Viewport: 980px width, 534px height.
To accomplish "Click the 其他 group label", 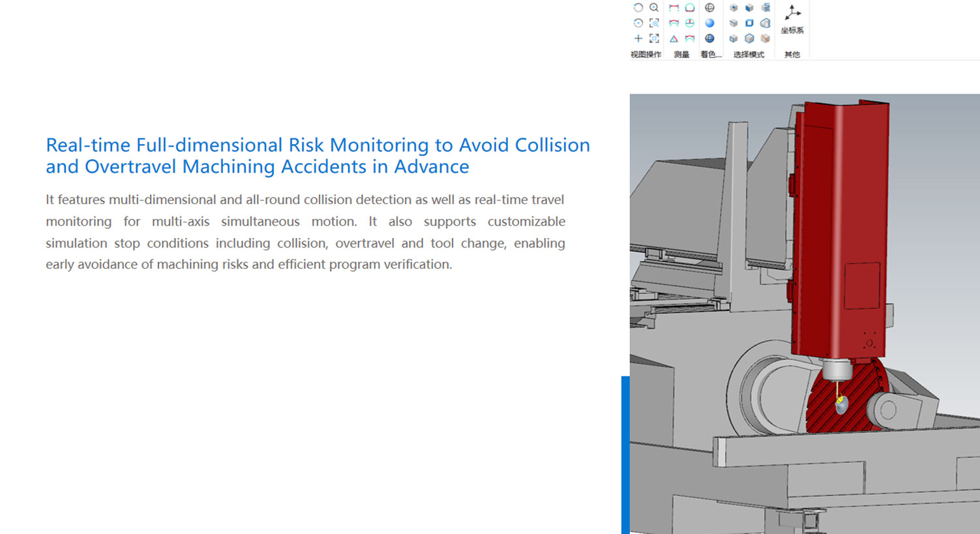I will pos(792,55).
